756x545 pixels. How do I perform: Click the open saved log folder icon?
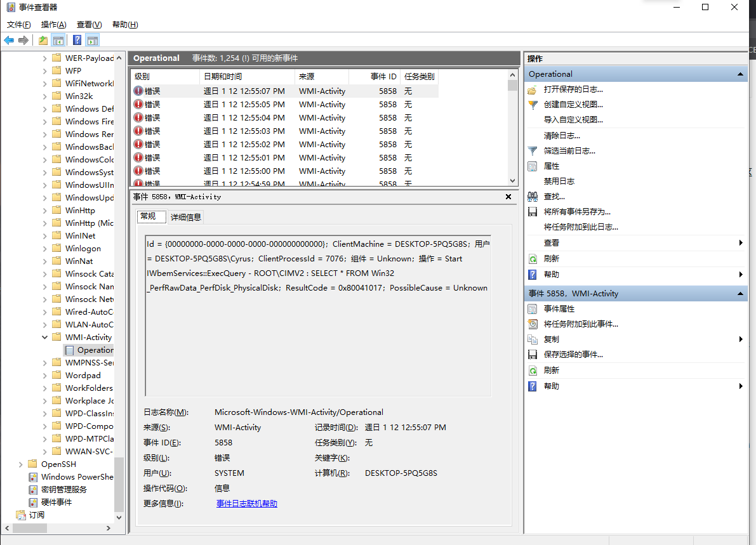[533, 89]
